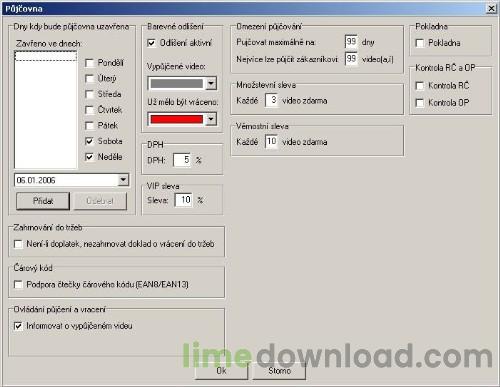This screenshot has height=387, width=500.
Task: Enable the Kontrola OP checkbox
Action: point(420,103)
